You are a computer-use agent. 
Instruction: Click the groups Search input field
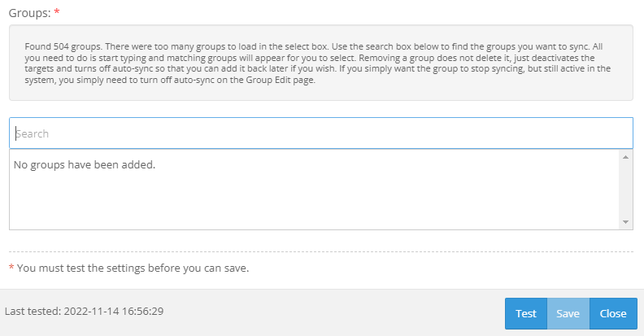320,133
